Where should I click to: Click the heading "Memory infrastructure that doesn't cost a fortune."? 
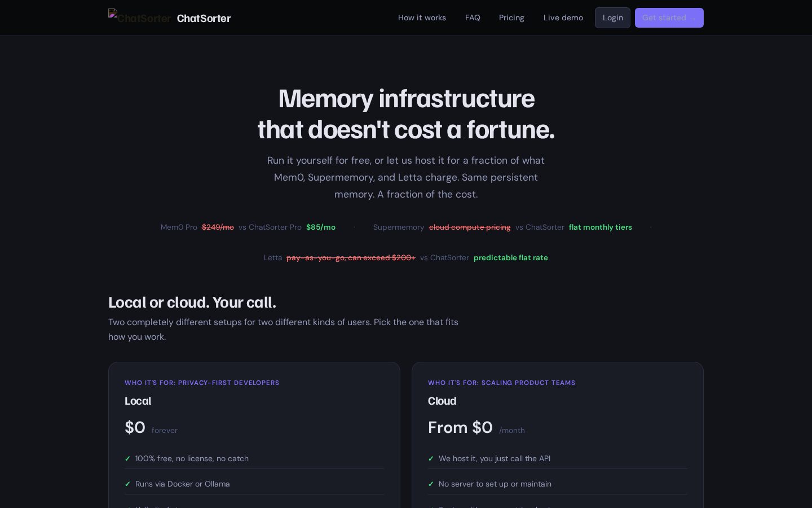click(406, 114)
